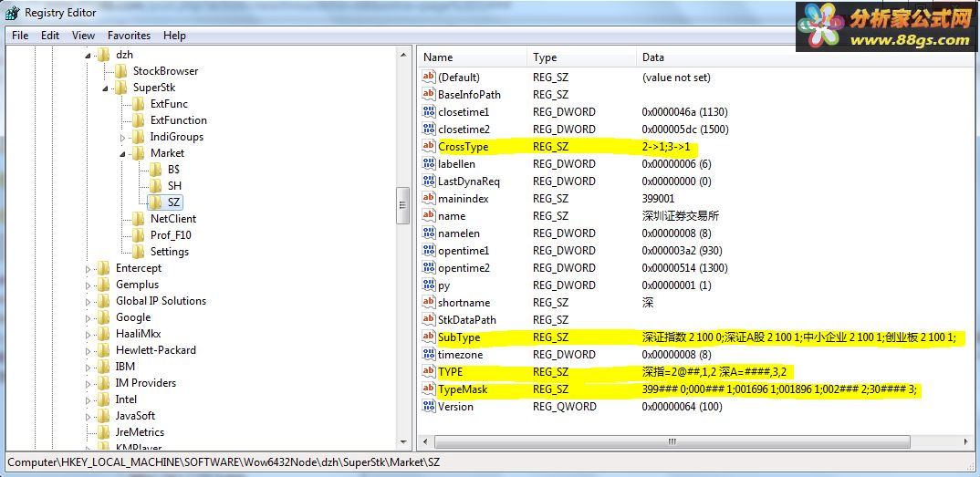Click the data cell 399001
This screenshot has height=477, width=980.
pyautogui.click(x=658, y=199)
